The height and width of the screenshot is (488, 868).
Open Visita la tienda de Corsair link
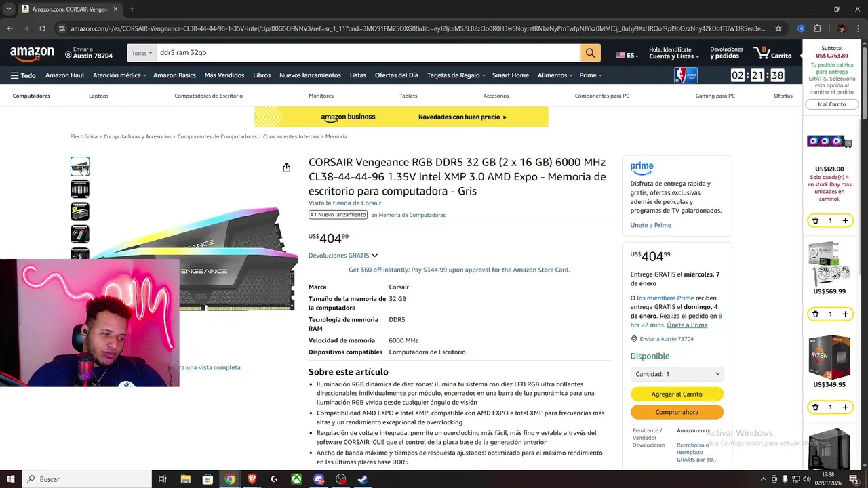344,203
